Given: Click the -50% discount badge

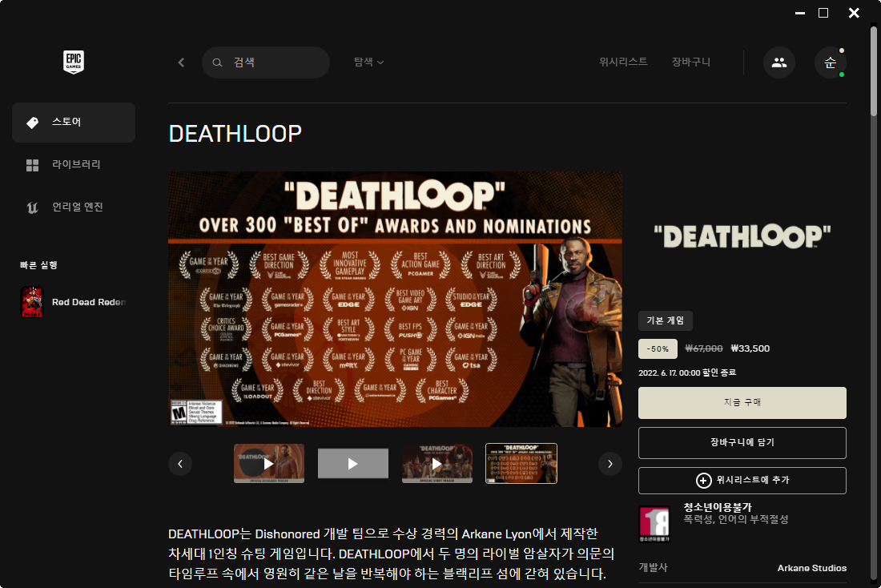Looking at the screenshot, I should [x=658, y=349].
